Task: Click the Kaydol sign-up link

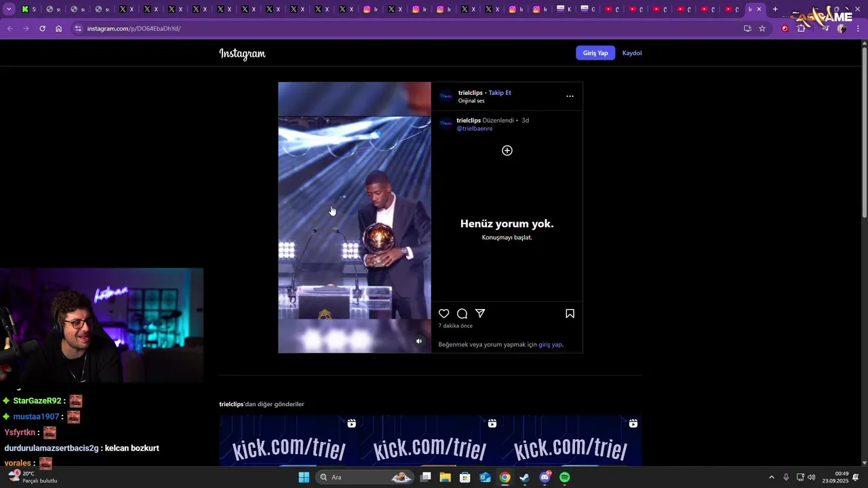Action: pos(632,53)
